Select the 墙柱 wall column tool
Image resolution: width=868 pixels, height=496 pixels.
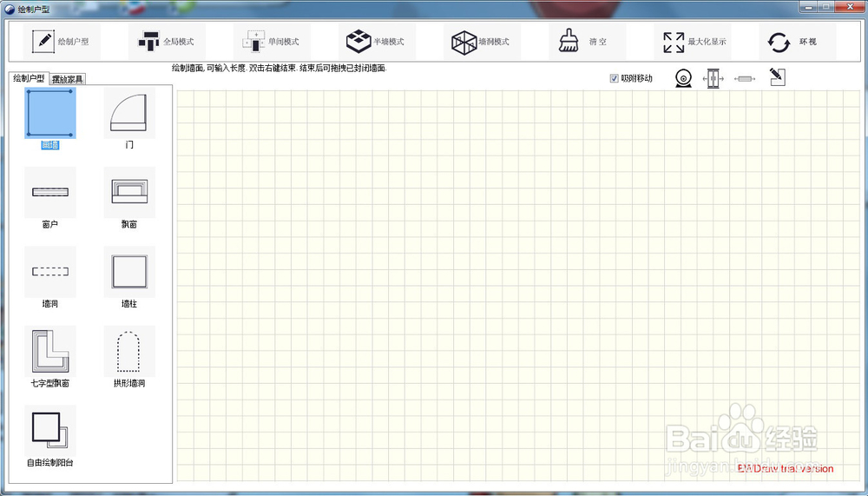click(129, 277)
